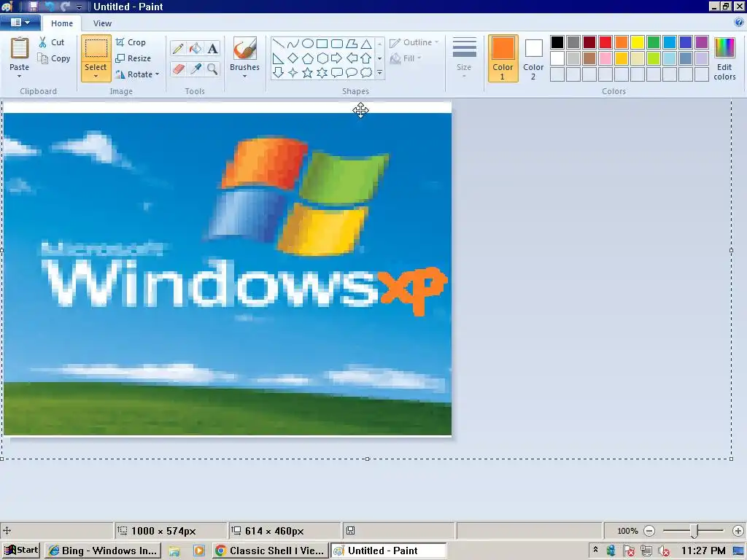Select the Cloud callout shape
This screenshot has height=560, width=747.
(x=366, y=73)
